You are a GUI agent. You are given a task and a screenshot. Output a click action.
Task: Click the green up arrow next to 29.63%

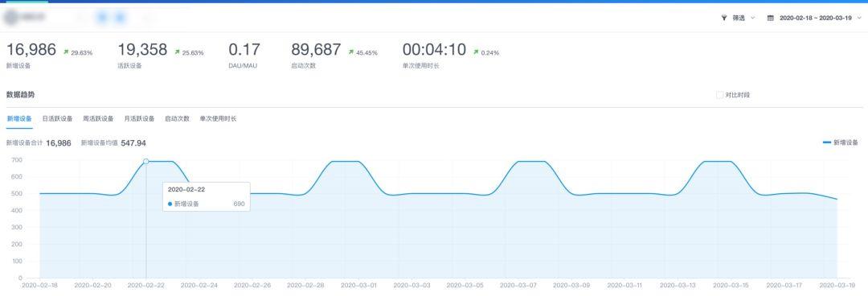pyautogui.click(x=66, y=52)
